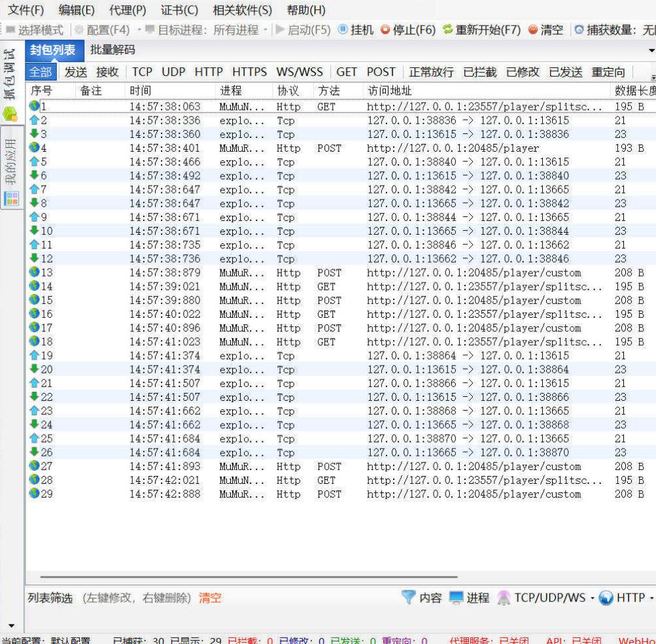Select down-arrow icon of packet row 3

(x=34, y=133)
